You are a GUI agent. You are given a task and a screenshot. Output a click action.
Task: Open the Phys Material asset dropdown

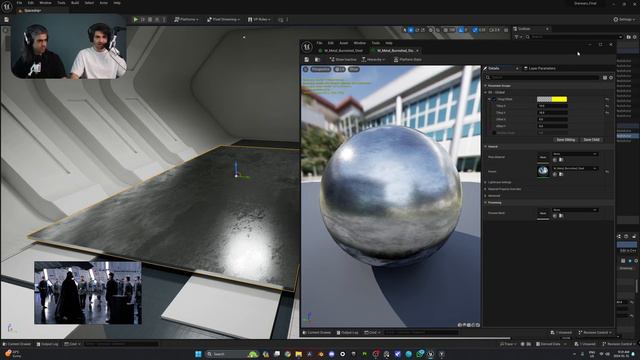coord(575,154)
